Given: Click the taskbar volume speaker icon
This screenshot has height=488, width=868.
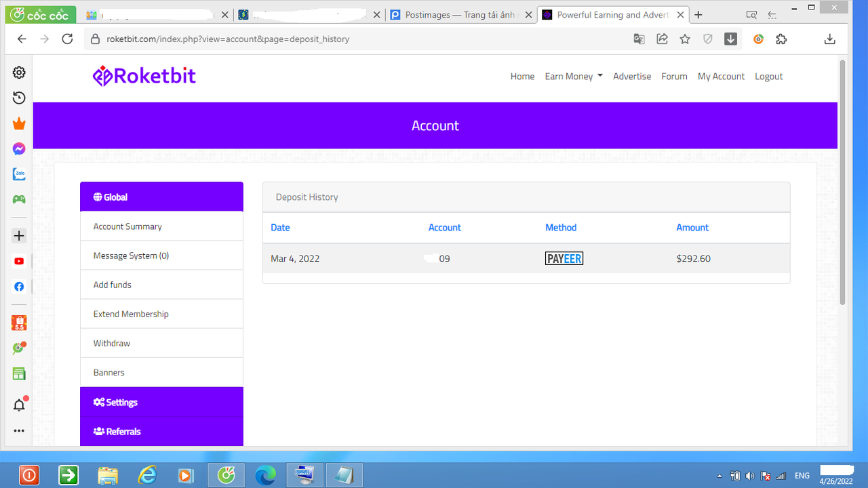Looking at the screenshot, I should [x=750, y=476].
